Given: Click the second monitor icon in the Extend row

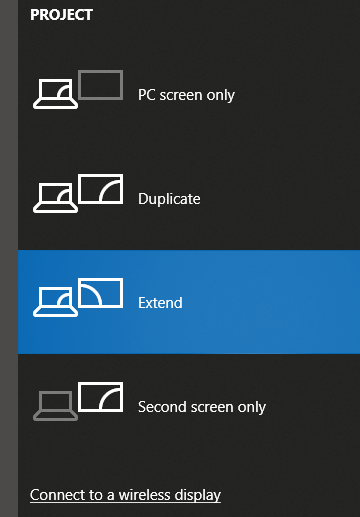Looking at the screenshot, I should (100, 293).
